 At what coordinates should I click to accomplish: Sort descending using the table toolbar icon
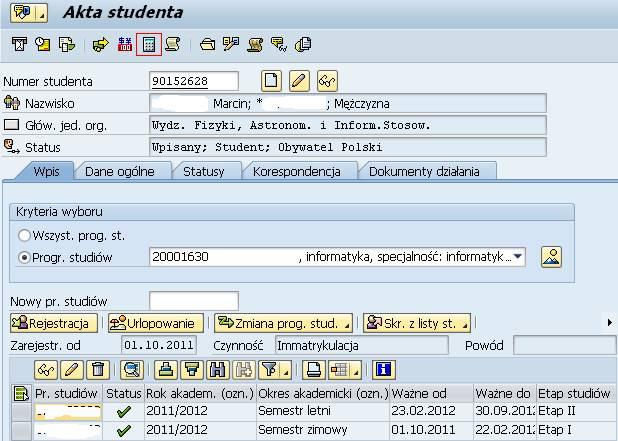pos(192,370)
